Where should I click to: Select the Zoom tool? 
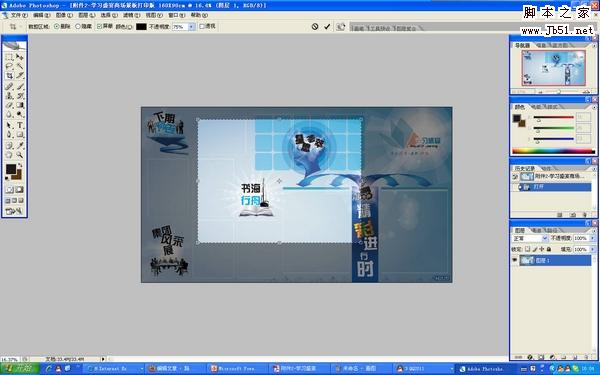coord(20,155)
